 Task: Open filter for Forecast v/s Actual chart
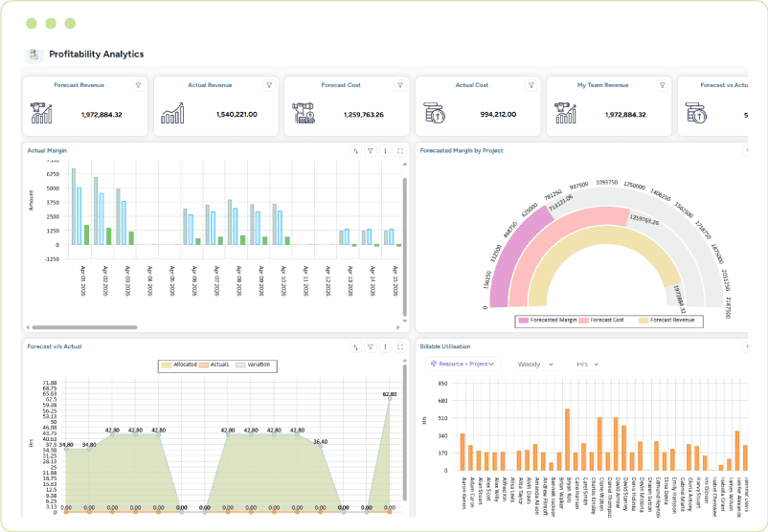(371, 347)
